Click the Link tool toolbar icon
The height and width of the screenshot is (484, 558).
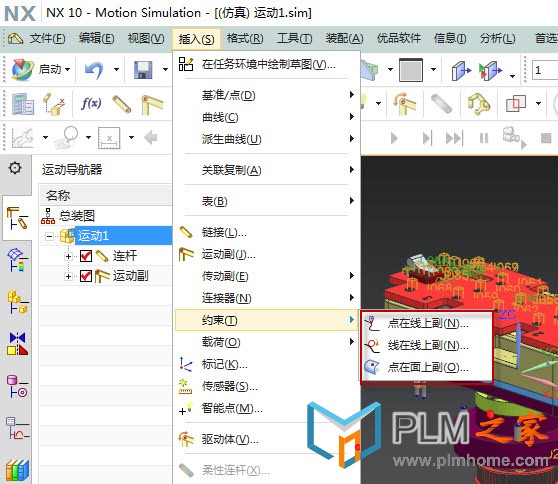122,104
